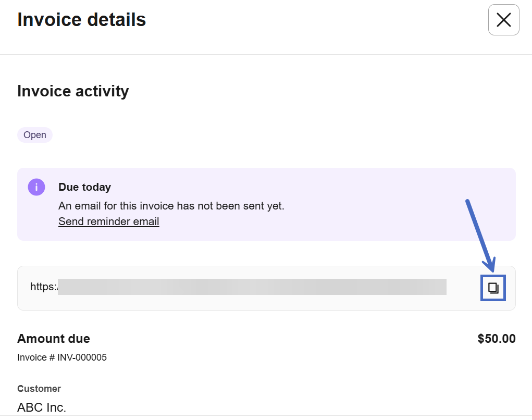This screenshot has height=420, width=532.
Task: Send reminder email for this invoice
Action: pyautogui.click(x=108, y=221)
